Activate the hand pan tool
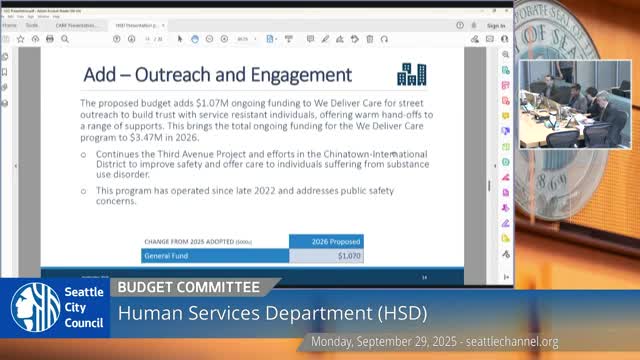Screen dimensions: 640x360 [195, 39]
